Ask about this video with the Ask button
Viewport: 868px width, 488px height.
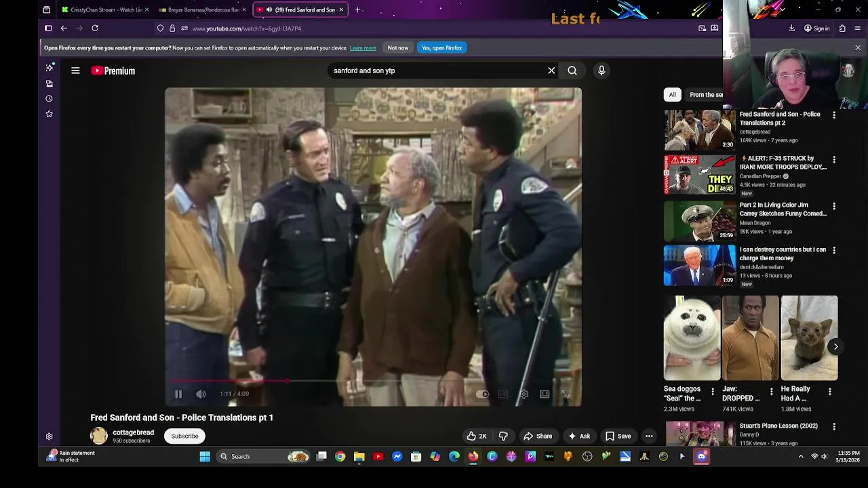click(x=580, y=436)
